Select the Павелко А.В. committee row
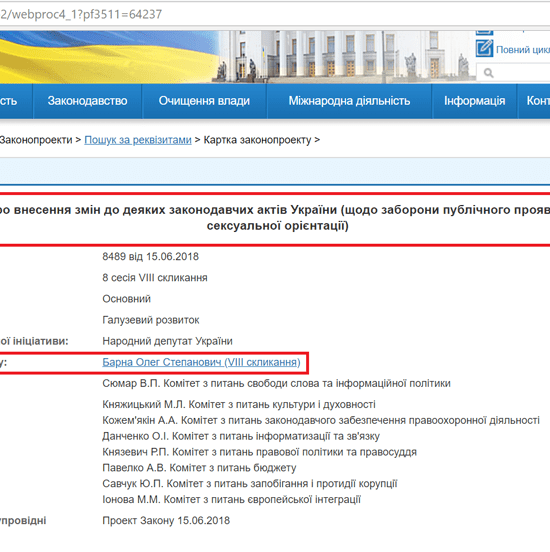The height and width of the screenshot is (552, 550). coord(199,468)
